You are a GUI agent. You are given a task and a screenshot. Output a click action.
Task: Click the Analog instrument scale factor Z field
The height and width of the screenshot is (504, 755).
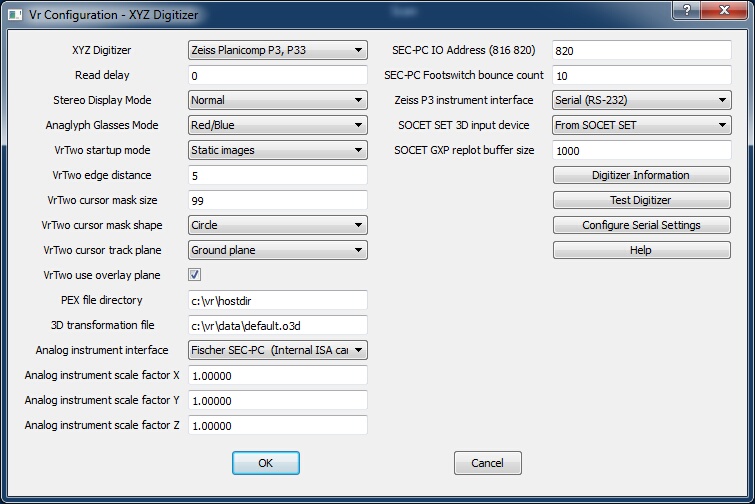(x=277, y=426)
